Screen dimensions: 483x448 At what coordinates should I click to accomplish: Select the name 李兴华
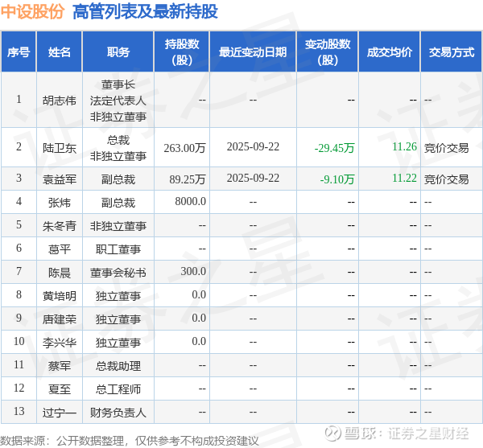[59, 343]
